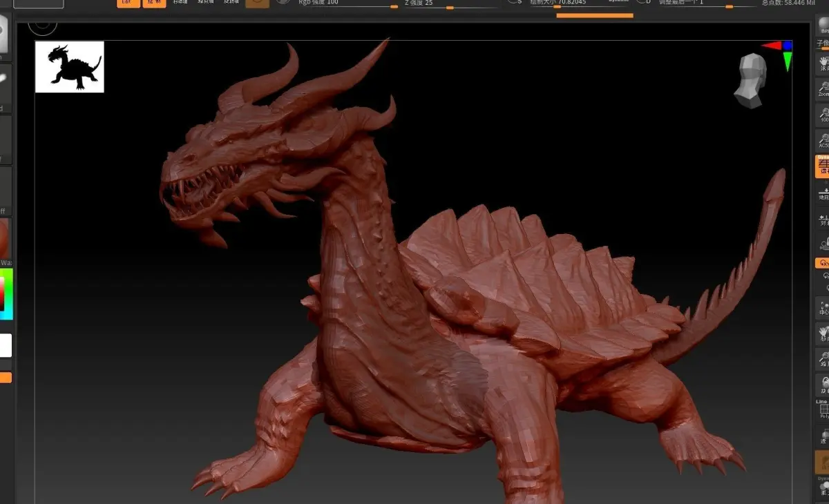The image size is (829, 504).
Task: Toggle the Floor grid display
Action: tap(823, 193)
